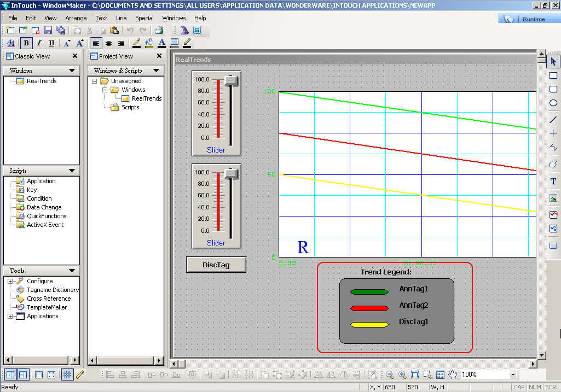Viewport: 561px width, 392px height.
Task: Expand the Configure tools node
Action: point(10,281)
